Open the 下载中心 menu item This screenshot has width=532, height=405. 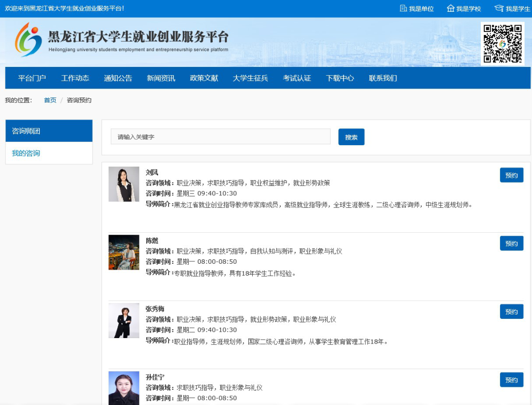(340, 78)
